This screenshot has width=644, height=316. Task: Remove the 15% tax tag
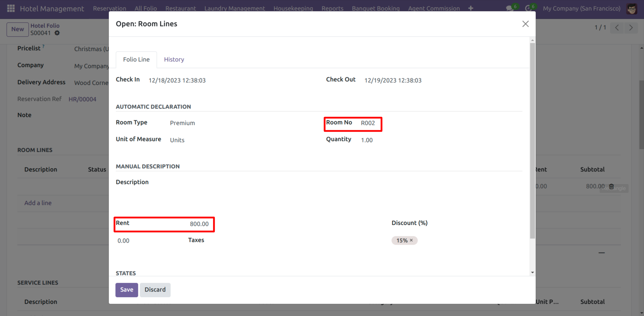(411, 240)
